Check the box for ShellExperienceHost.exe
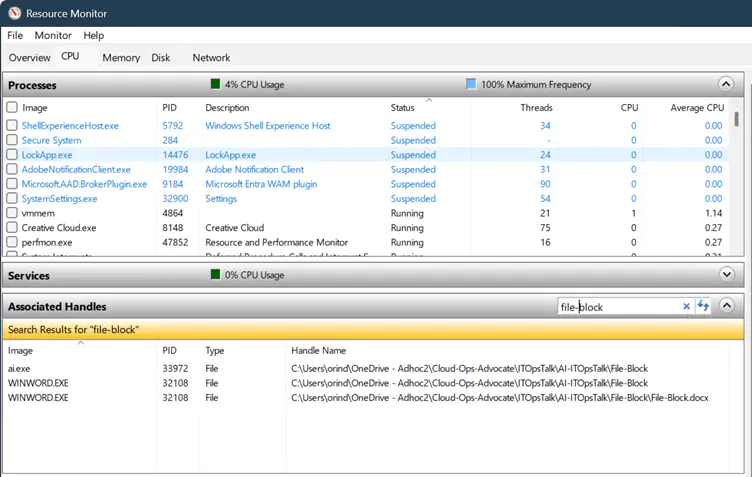This screenshot has height=477, width=752. point(12,126)
